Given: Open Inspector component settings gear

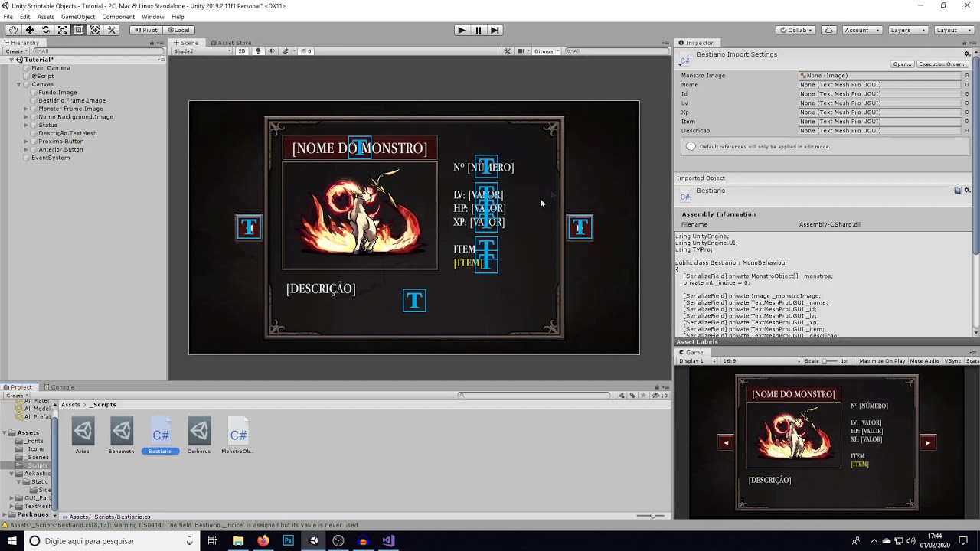Looking at the screenshot, I should (967, 54).
